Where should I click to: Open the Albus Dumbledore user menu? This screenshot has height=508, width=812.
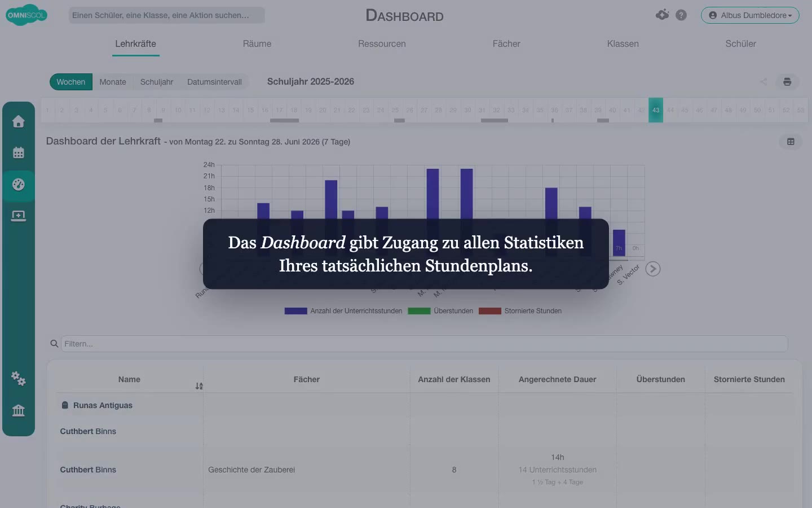750,15
